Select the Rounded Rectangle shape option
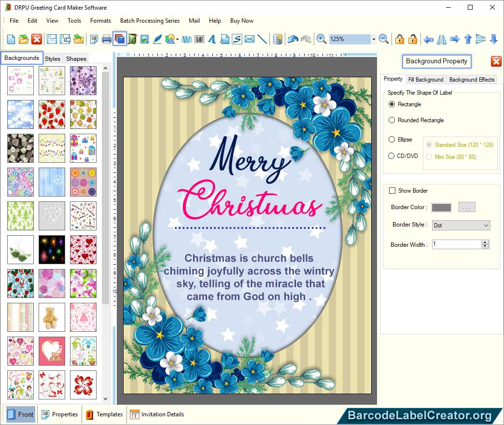 pos(392,120)
